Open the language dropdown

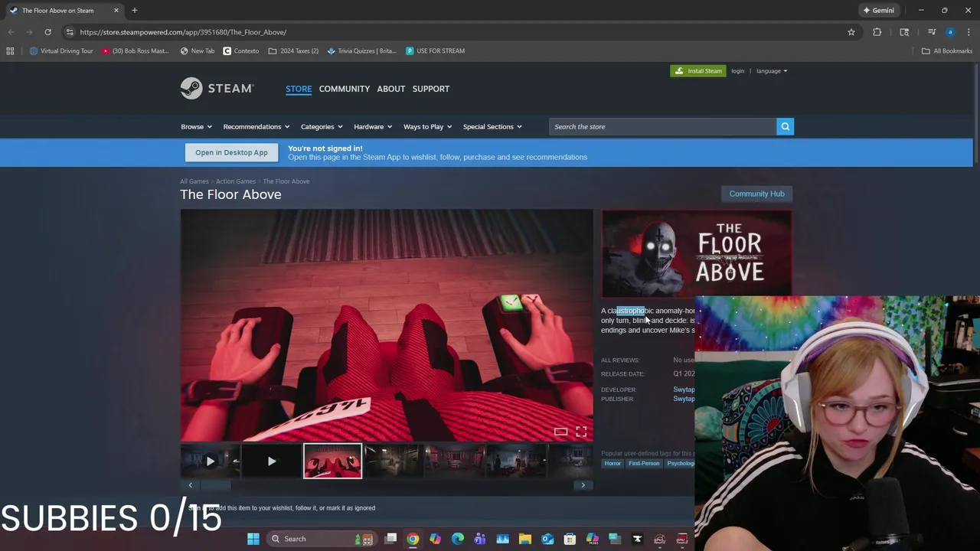tap(772, 71)
